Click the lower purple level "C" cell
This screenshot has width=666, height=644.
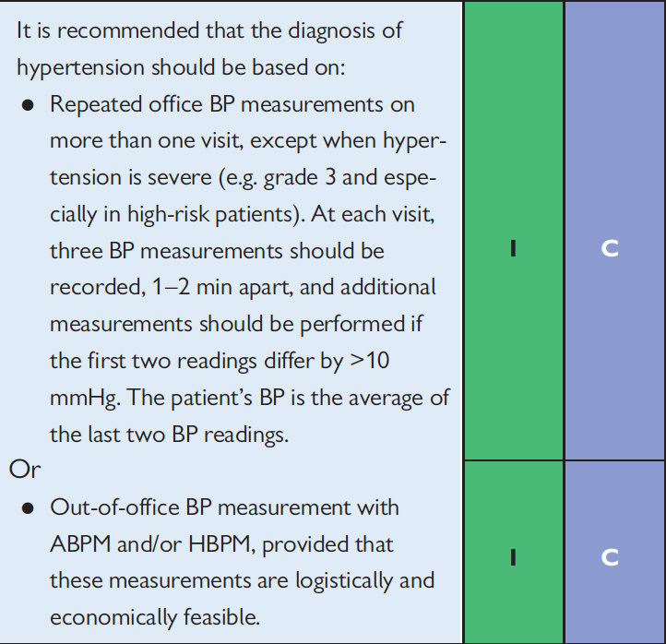tap(609, 556)
